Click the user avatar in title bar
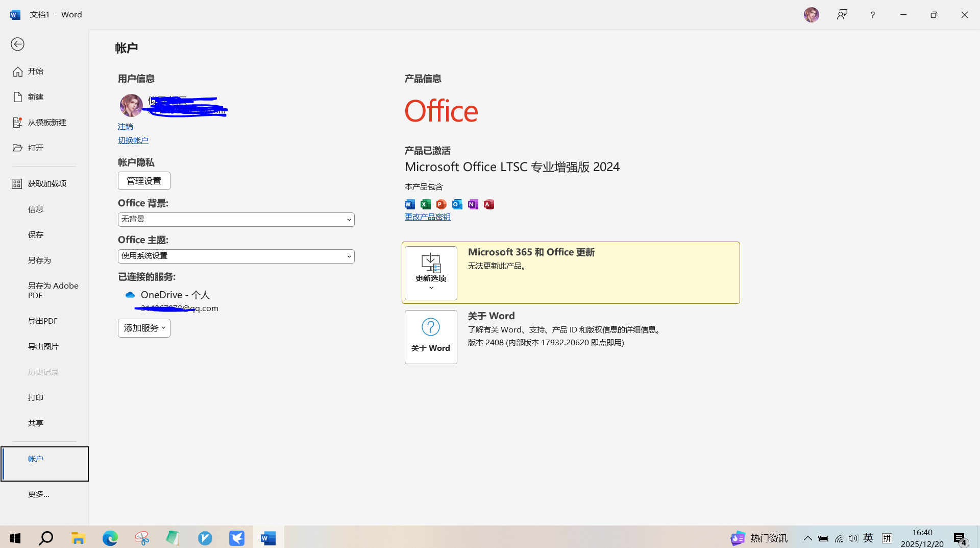This screenshot has width=980, height=548. (x=811, y=15)
